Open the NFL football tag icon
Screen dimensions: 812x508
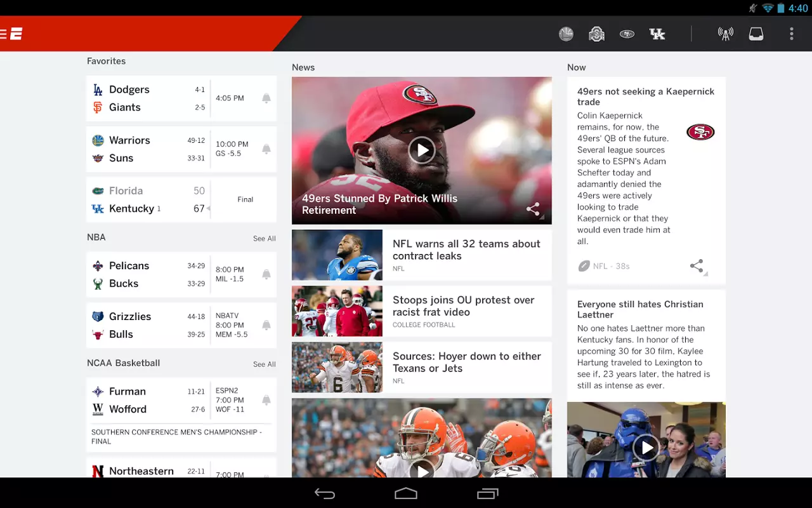[584, 266]
